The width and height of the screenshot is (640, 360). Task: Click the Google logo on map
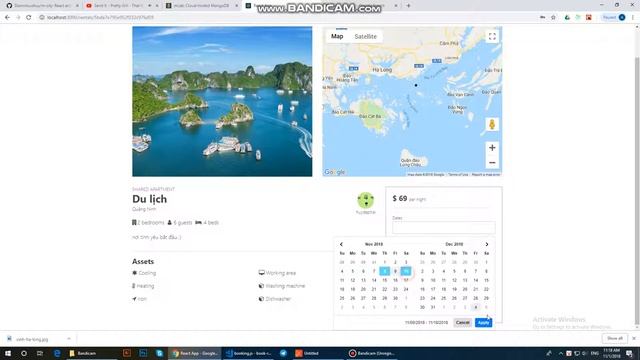[x=335, y=172]
